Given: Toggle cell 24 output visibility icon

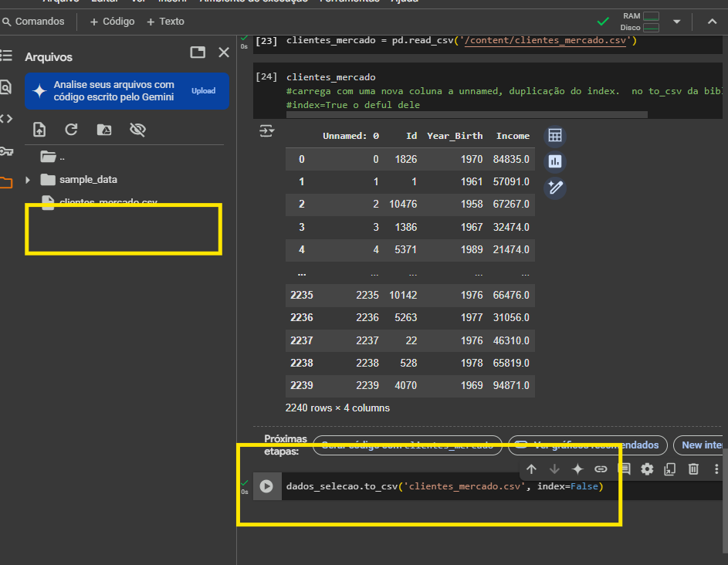Looking at the screenshot, I should point(267,131).
